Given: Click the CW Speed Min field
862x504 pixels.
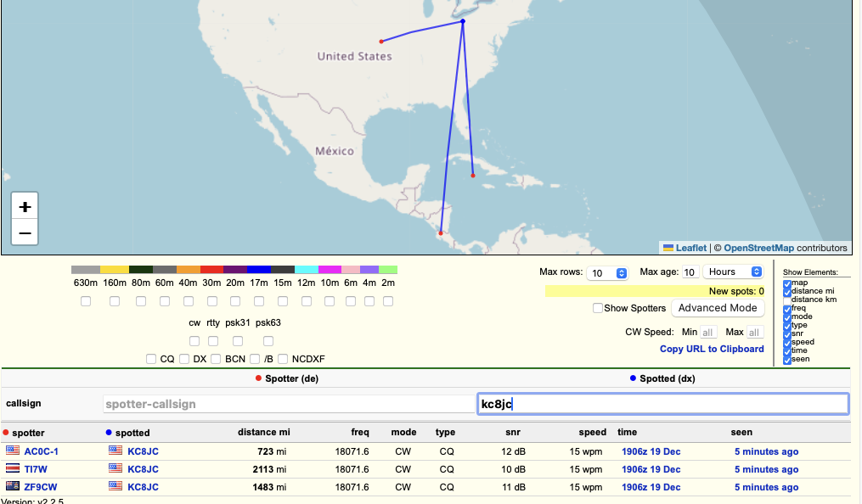Looking at the screenshot, I should [708, 332].
